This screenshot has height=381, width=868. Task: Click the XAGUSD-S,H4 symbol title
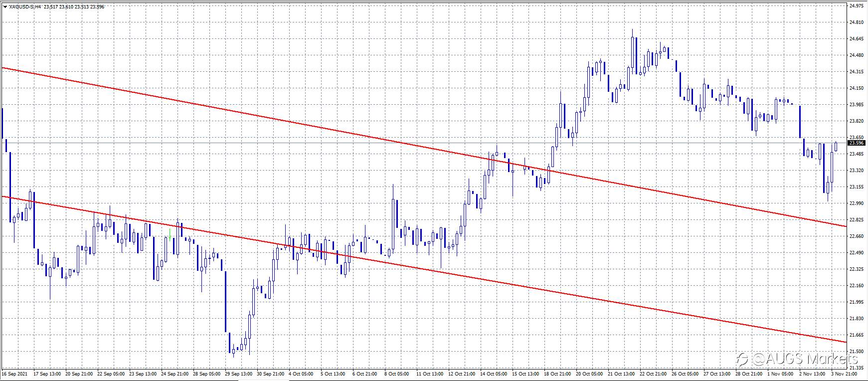pos(25,7)
